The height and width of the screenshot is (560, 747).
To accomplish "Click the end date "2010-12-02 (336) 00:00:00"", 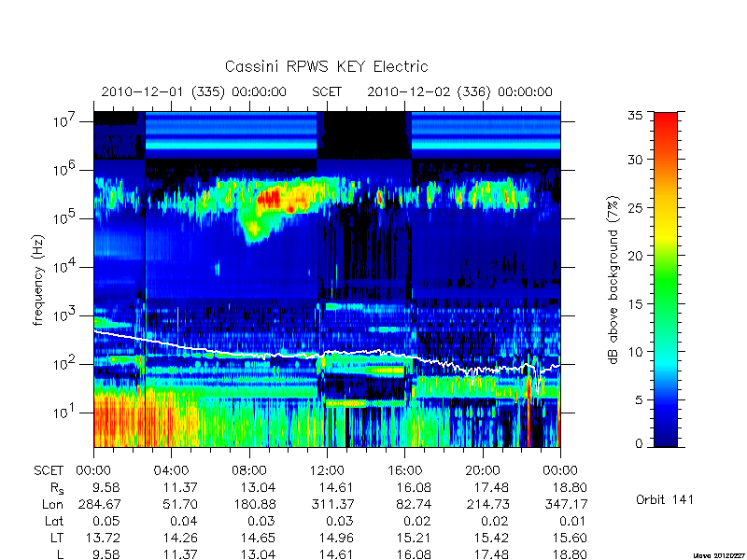I will [459, 91].
